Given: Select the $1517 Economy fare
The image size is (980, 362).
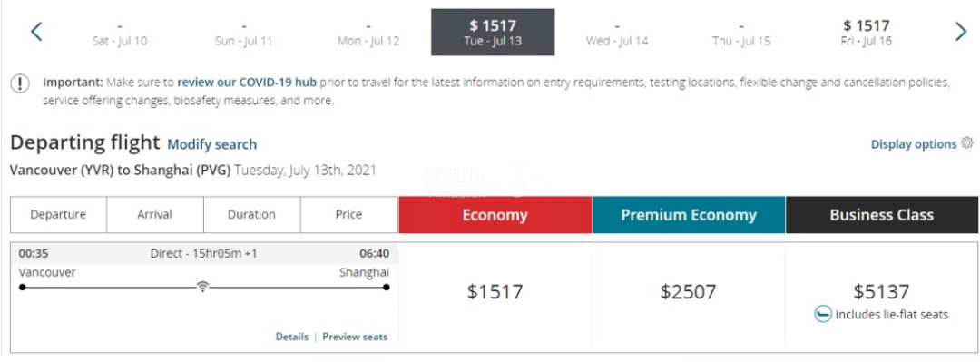Looking at the screenshot, I should pyautogui.click(x=495, y=292).
